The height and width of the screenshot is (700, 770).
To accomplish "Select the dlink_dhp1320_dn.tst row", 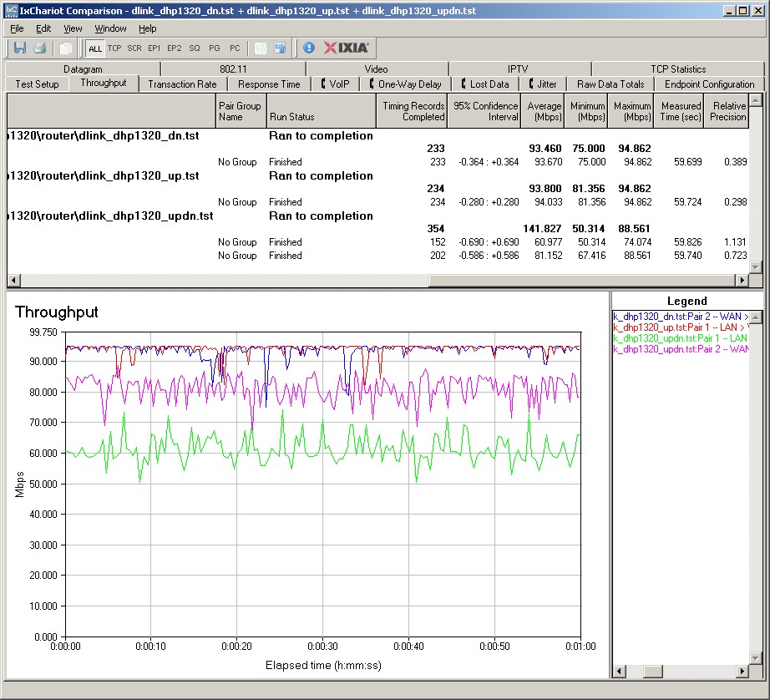I will tap(377, 135).
